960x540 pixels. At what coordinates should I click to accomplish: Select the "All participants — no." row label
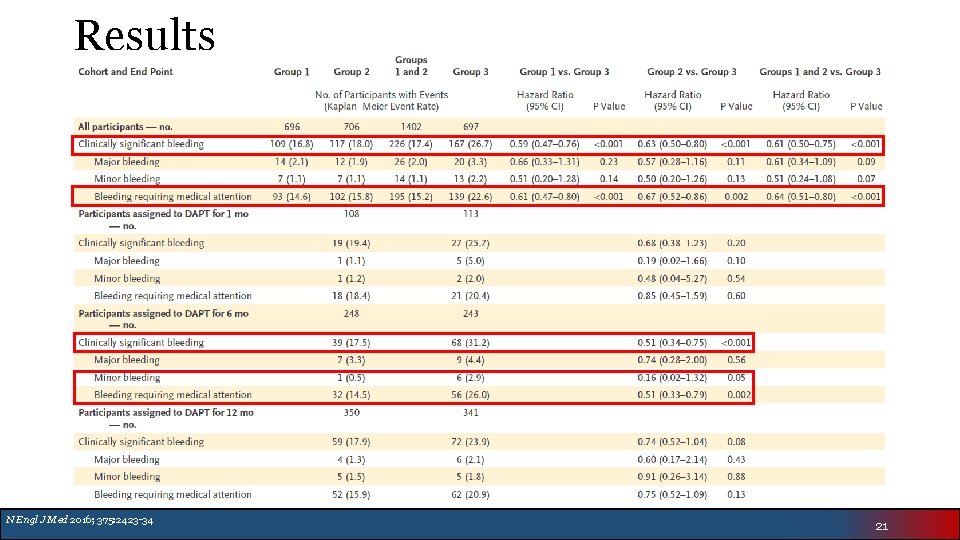[x=125, y=127]
